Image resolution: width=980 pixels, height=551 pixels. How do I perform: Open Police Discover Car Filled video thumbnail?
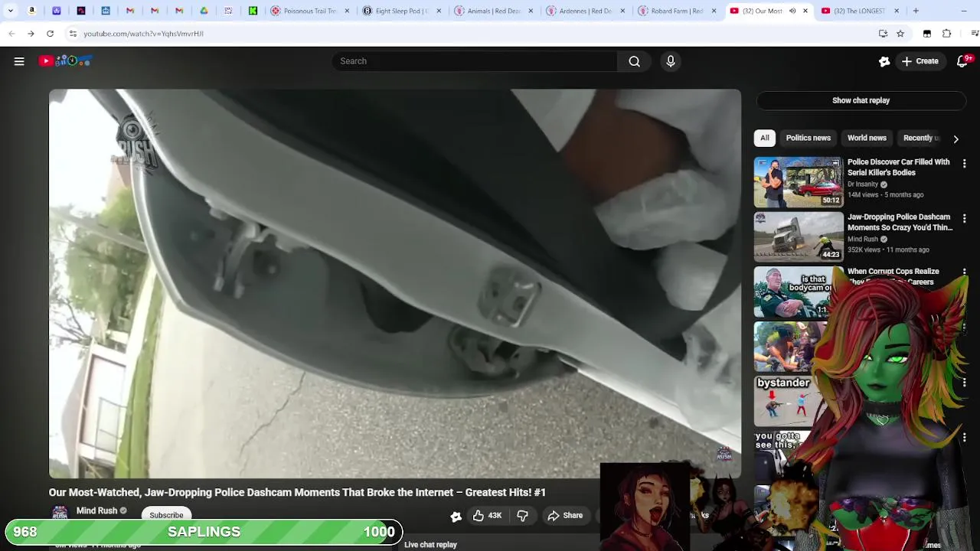tap(799, 182)
